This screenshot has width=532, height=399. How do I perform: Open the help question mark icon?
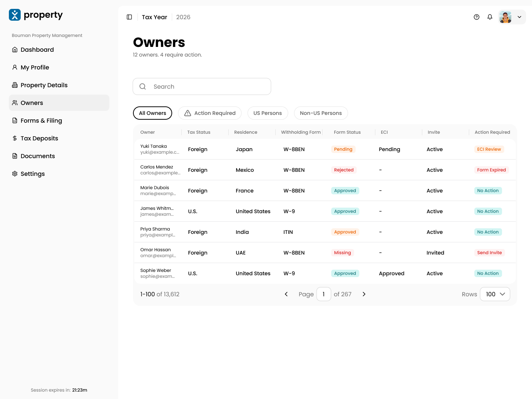(477, 17)
